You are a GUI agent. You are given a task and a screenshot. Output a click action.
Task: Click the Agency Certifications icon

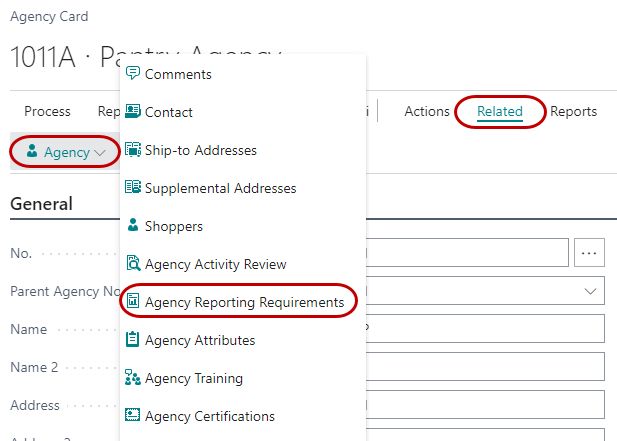(x=132, y=416)
